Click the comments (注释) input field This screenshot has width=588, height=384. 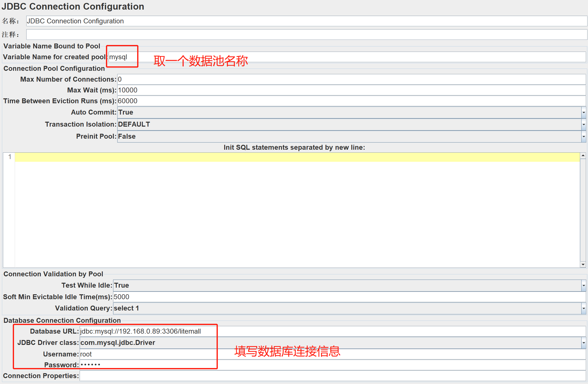pyautogui.click(x=306, y=35)
